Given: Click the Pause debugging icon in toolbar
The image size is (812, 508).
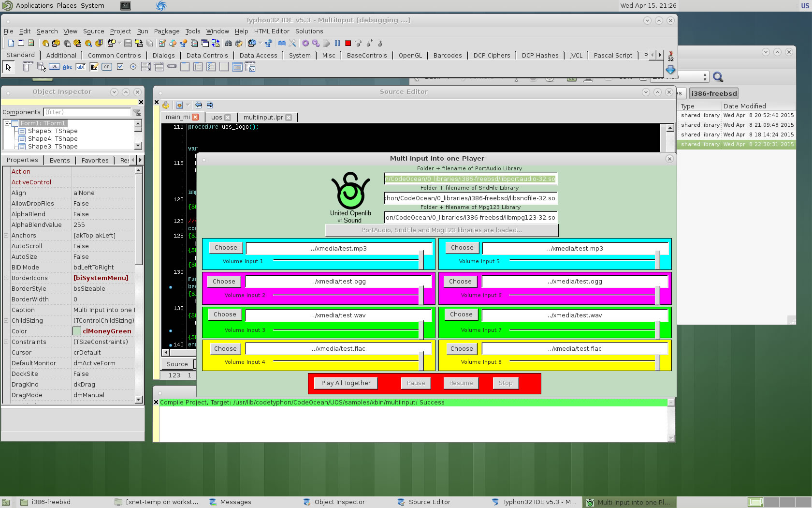Looking at the screenshot, I should click(337, 43).
